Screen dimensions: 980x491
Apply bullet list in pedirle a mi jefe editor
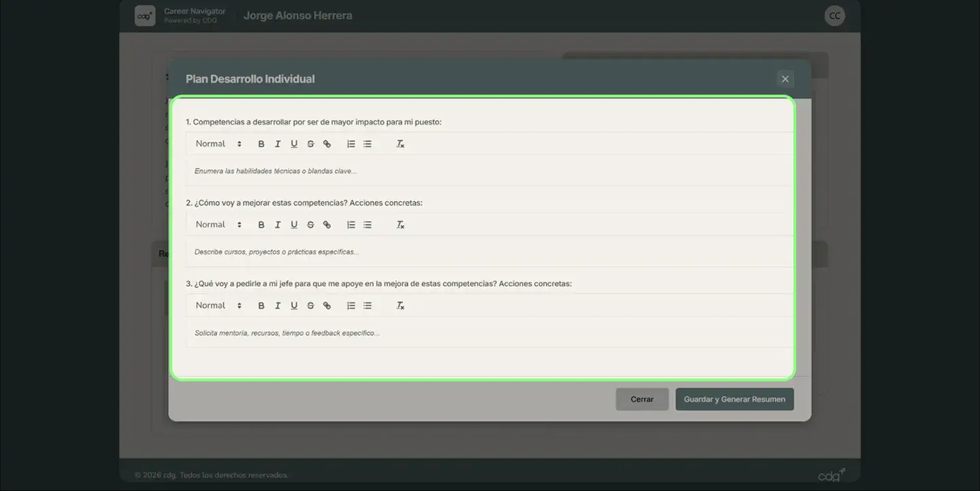click(367, 306)
